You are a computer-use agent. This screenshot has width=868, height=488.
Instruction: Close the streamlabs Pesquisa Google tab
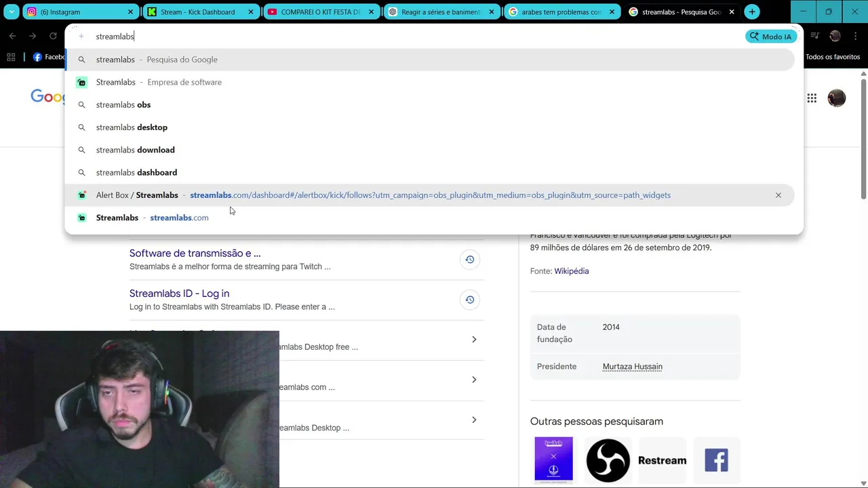[732, 12]
